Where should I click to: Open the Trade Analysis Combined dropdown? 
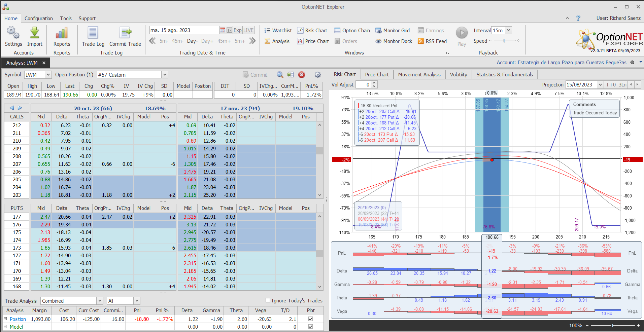pyautogui.click(x=100, y=301)
